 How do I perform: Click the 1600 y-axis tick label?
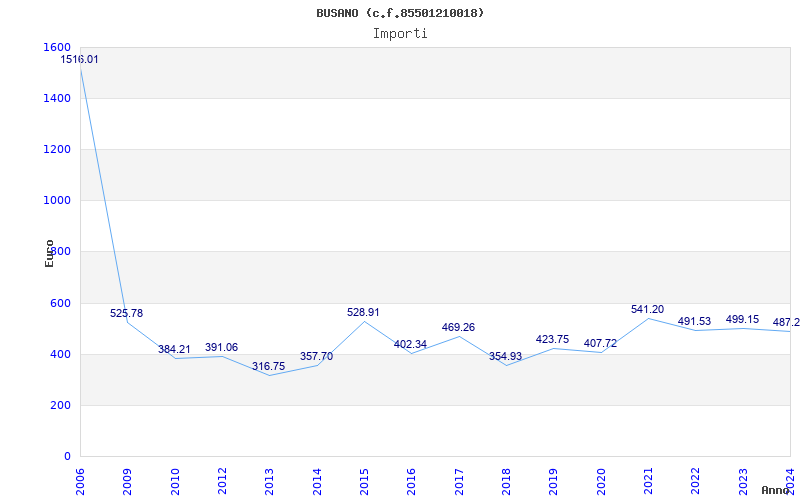click(58, 47)
